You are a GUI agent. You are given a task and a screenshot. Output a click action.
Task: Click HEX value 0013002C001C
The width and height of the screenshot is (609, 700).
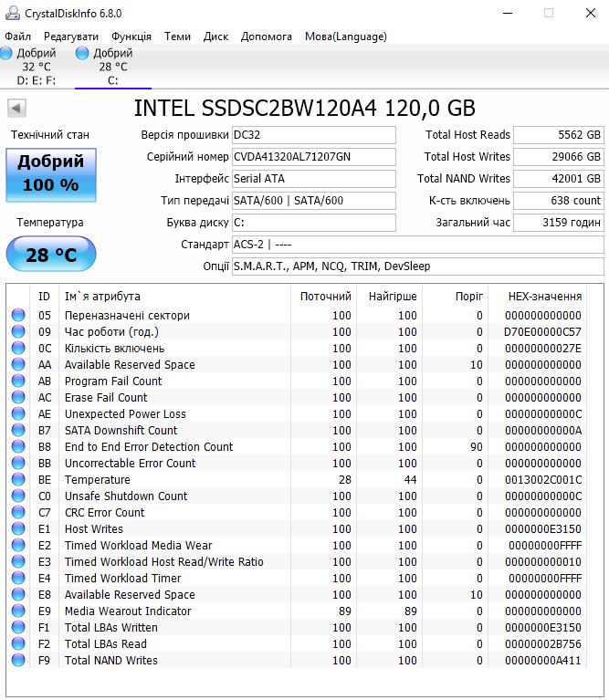pyautogui.click(x=543, y=479)
